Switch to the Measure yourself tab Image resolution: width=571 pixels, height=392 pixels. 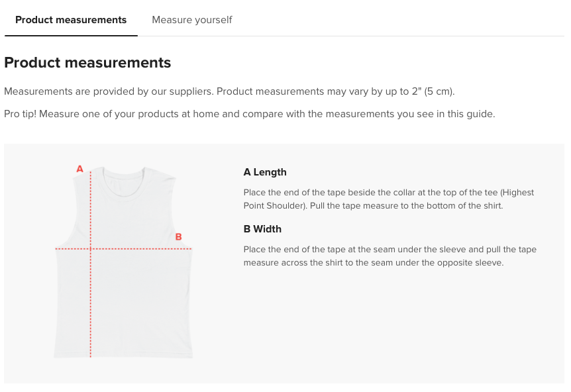(x=192, y=20)
